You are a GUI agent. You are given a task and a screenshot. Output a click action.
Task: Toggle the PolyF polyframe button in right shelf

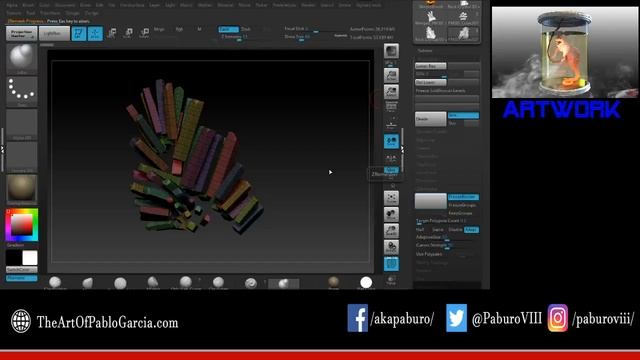tap(391, 263)
